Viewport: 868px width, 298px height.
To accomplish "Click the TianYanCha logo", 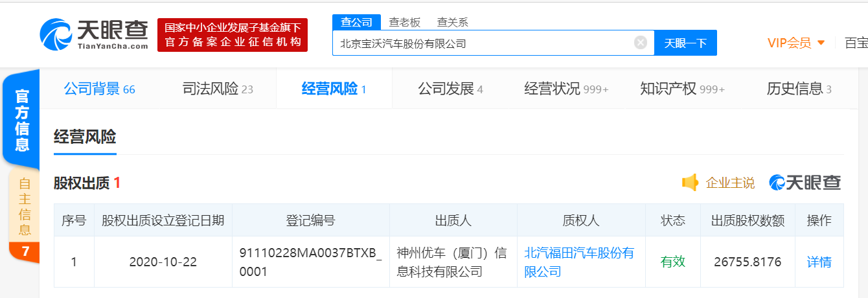I will (95, 34).
